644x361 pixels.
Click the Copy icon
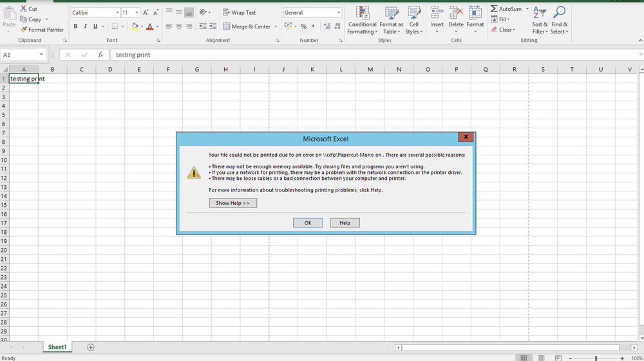point(23,19)
